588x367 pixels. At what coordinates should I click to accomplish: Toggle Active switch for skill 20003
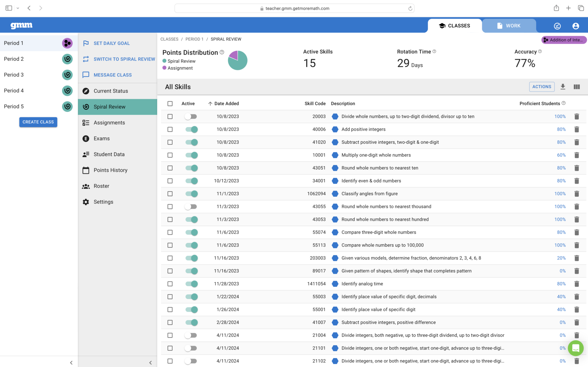tap(191, 117)
